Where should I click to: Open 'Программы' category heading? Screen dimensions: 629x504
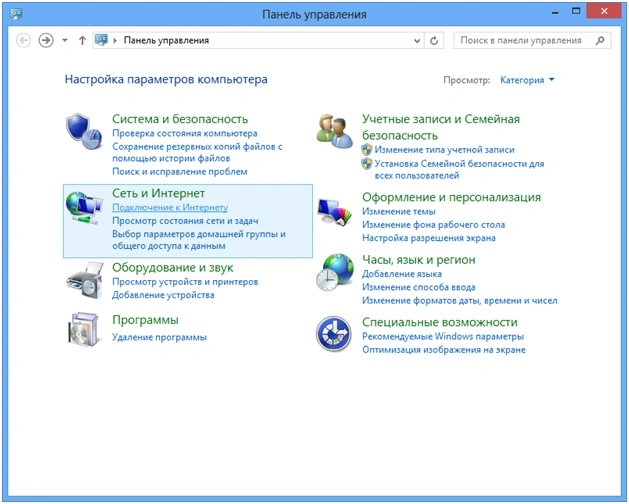(x=145, y=320)
